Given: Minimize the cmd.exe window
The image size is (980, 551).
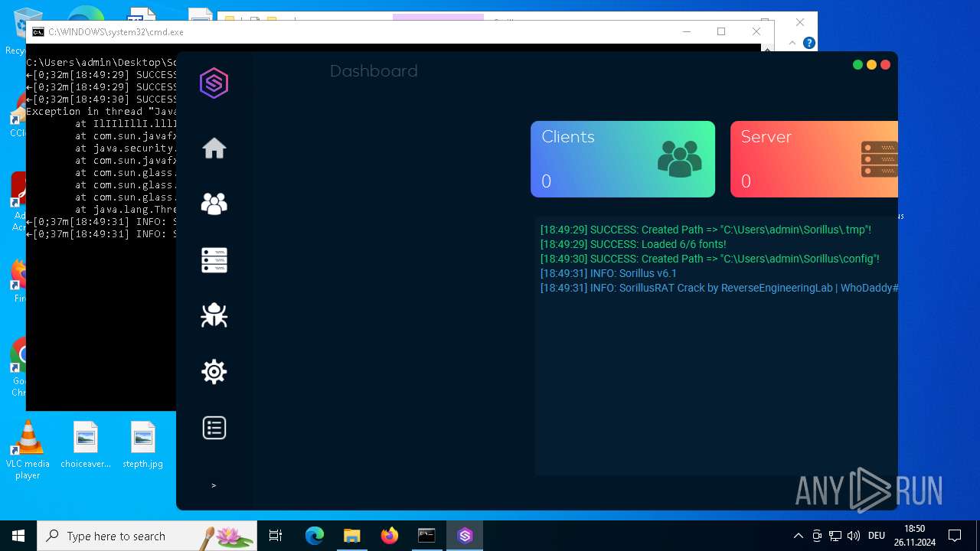Looking at the screenshot, I should pos(686,31).
